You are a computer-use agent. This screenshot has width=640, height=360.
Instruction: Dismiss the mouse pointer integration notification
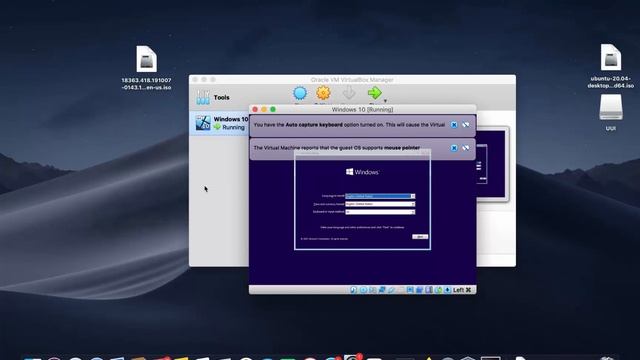[x=454, y=148]
